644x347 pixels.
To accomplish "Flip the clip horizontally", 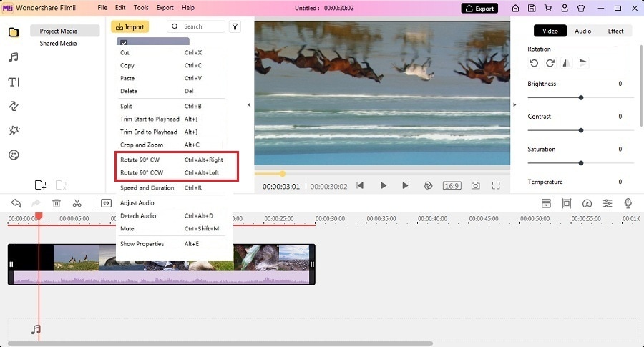I will (x=567, y=63).
